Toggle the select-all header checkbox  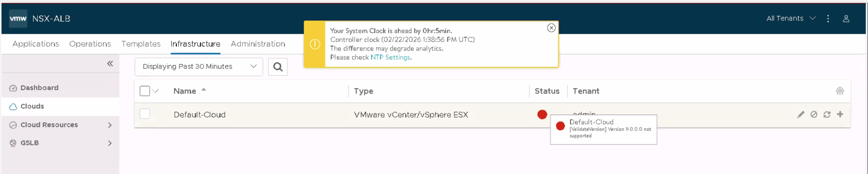click(x=145, y=91)
